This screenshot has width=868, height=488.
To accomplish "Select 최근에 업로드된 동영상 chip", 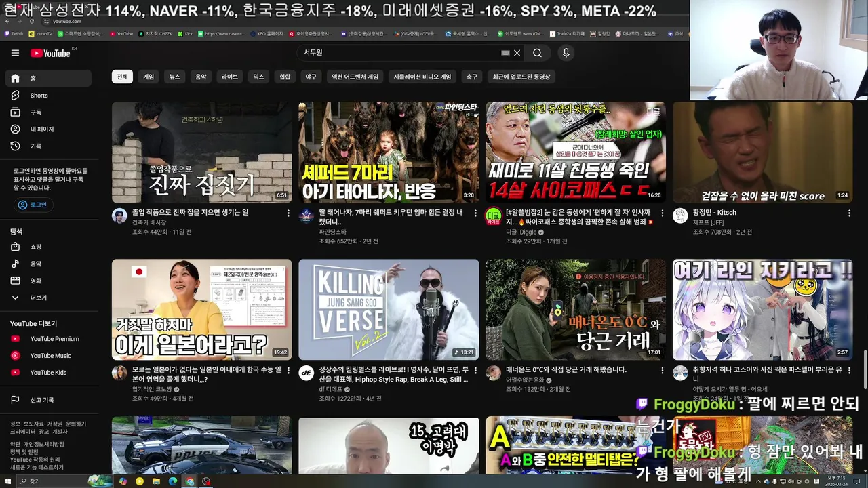I will [x=521, y=77].
